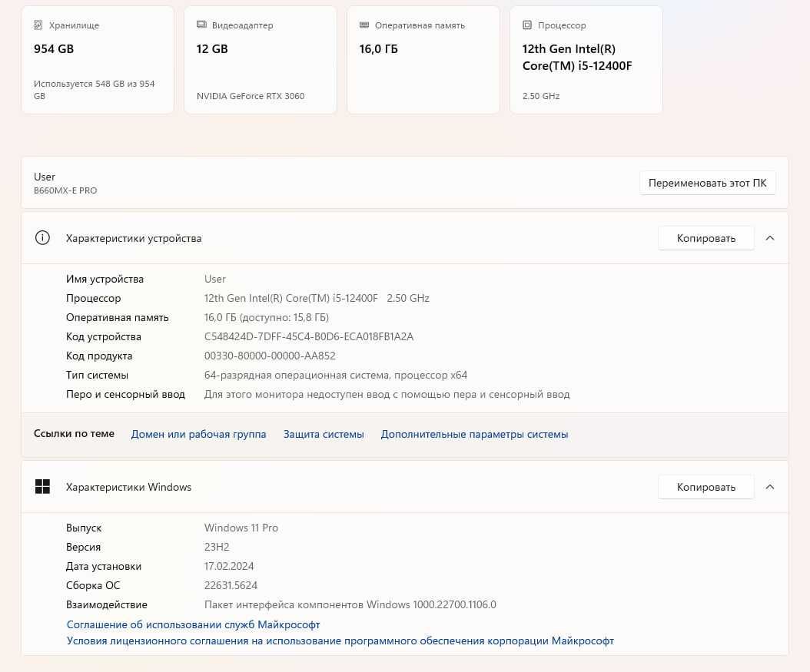This screenshot has height=672, width=810.
Task: Open the Видеоадаптер 12 GB card
Action: pyautogui.click(x=261, y=60)
